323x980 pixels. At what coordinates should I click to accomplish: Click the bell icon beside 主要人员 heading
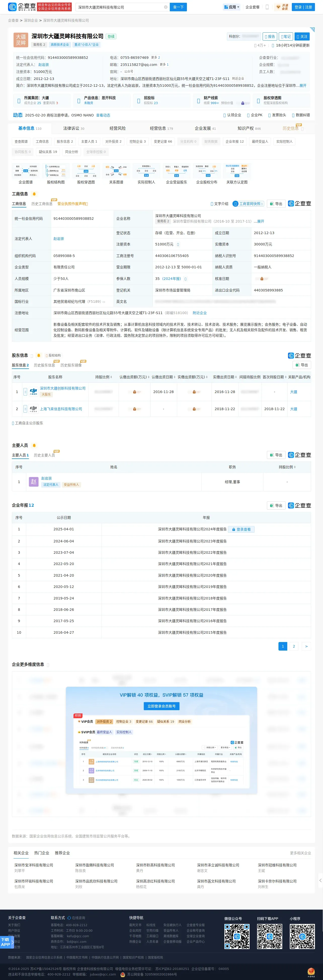tap(34, 446)
